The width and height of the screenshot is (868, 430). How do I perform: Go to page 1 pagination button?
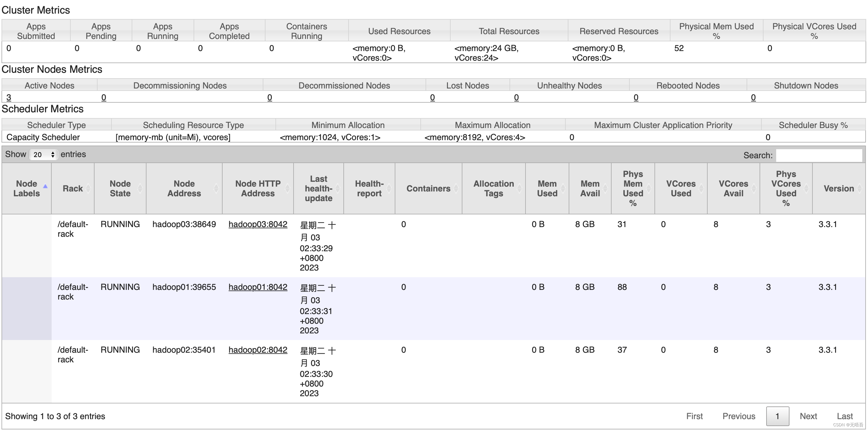(777, 416)
